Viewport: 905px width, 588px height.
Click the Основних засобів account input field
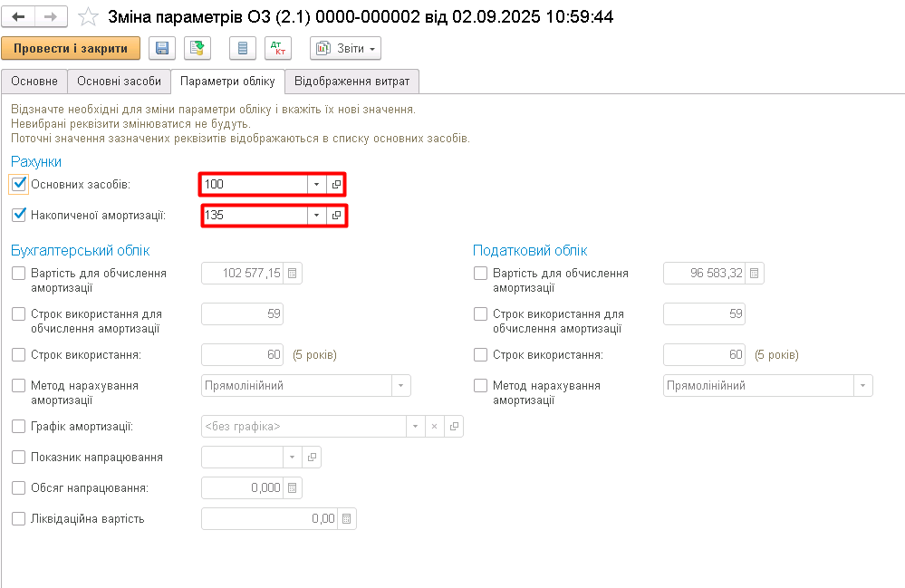pos(255,185)
